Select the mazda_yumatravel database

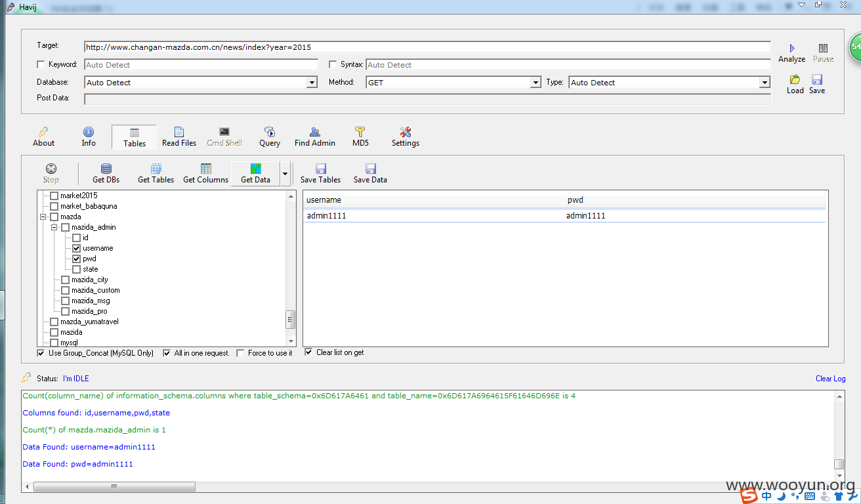pyautogui.click(x=89, y=322)
